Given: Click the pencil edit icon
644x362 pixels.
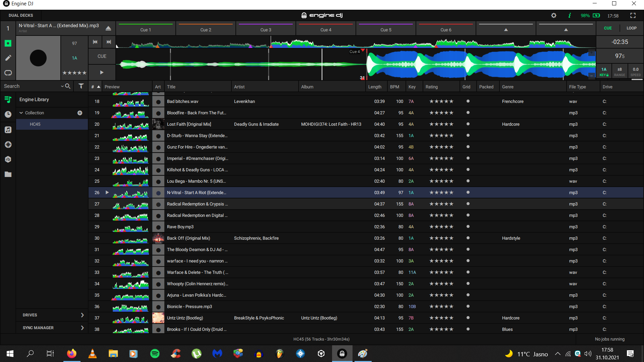Looking at the screenshot, I should pos(8,58).
